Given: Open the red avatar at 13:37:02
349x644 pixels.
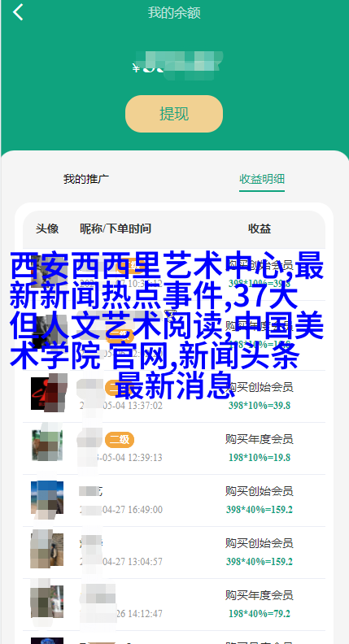Looking at the screenshot, I should [x=49, y=394].
